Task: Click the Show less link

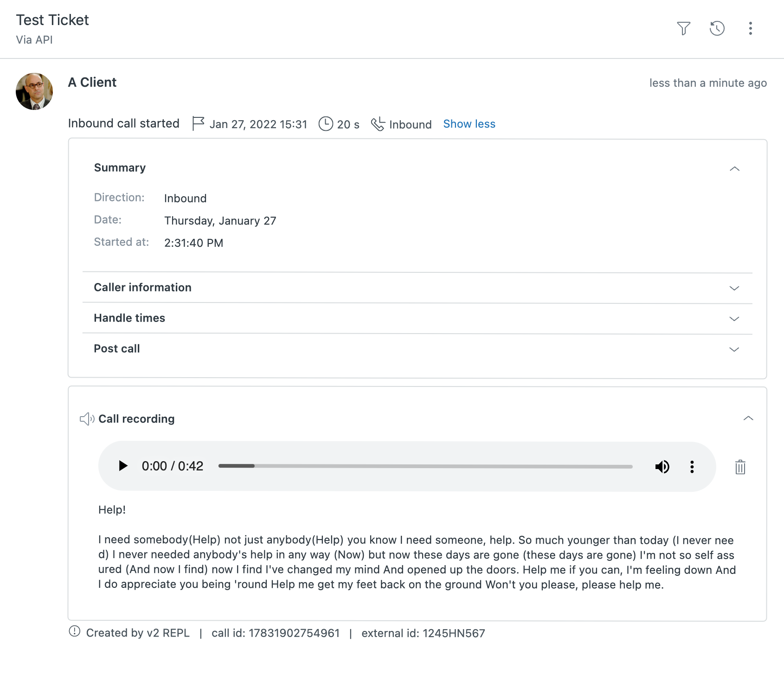Action: click(x=469, y=124)
